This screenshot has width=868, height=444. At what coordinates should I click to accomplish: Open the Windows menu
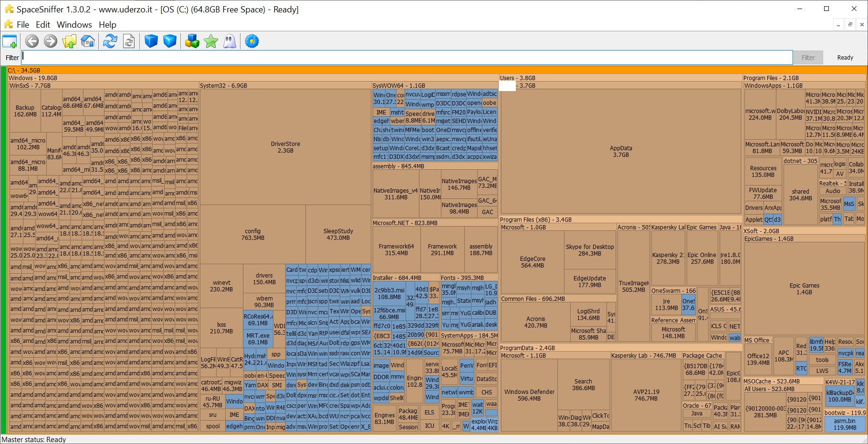[74, 25]
